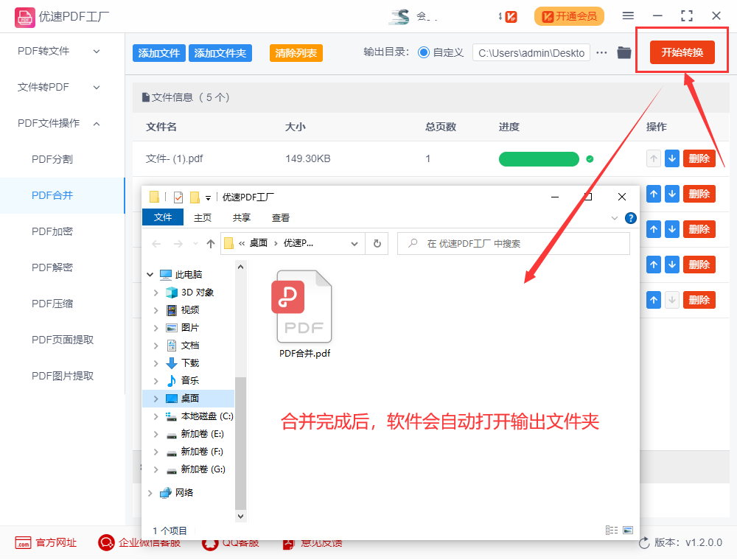Select 文档 in navigation tree
The height and width of the screenshot is (560, 737).
pos(190,346)
